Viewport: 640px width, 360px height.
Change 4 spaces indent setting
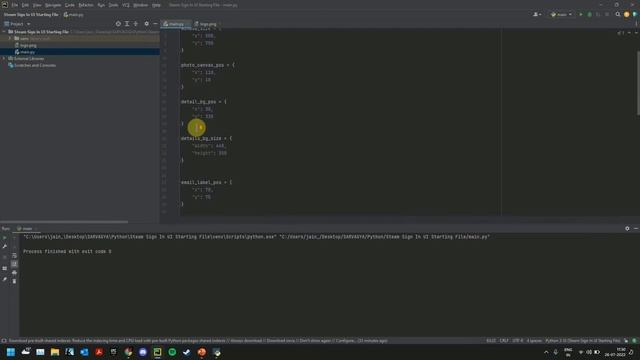pyautogui.click(x=533, y=341)
